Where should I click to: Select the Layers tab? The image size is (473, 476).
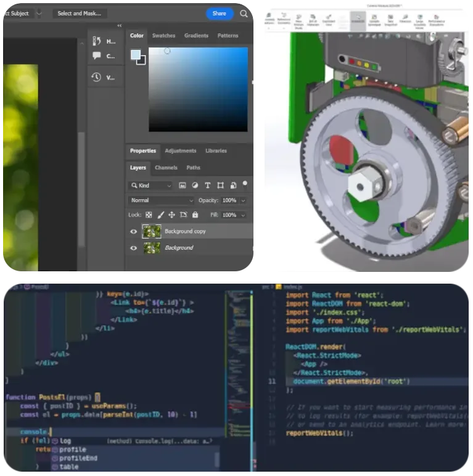[x=138, y=168]
